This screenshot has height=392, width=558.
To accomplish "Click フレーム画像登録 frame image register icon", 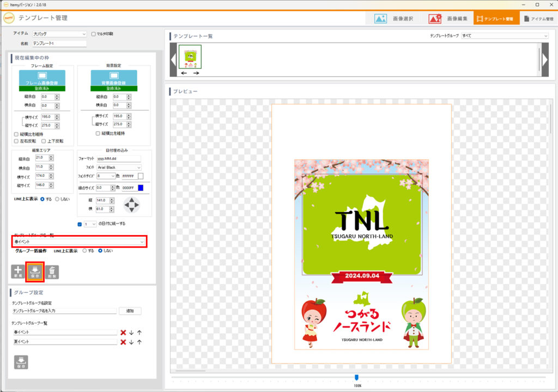I will [x=42, y=77].
